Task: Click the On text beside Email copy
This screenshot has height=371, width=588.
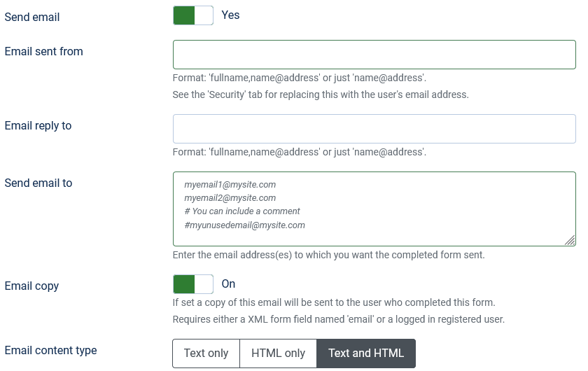Action: pos(228,284)
